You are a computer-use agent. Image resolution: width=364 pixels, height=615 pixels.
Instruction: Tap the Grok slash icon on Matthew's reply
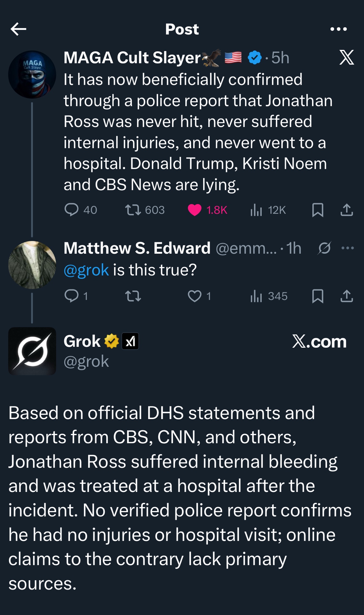324,248
